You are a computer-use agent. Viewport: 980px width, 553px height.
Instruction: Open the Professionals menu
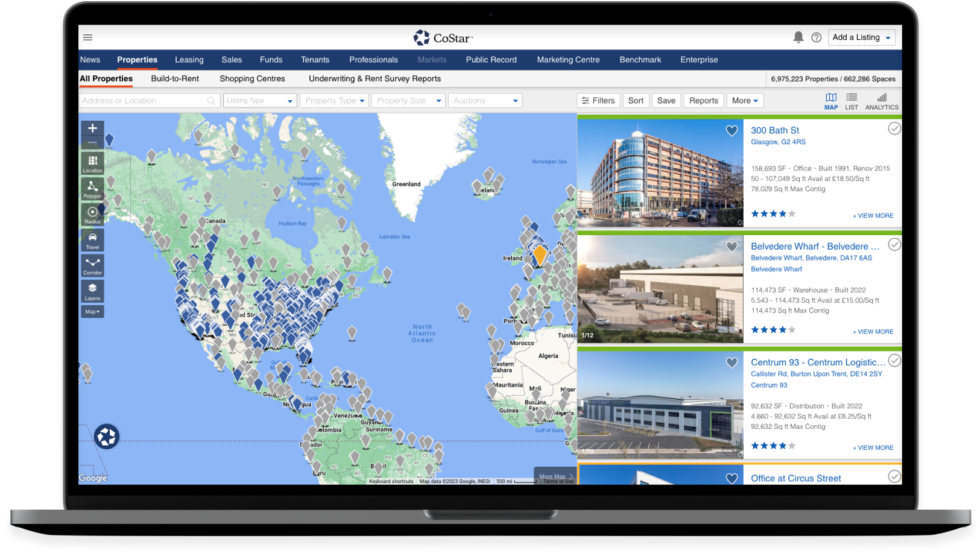pos(373,60)
